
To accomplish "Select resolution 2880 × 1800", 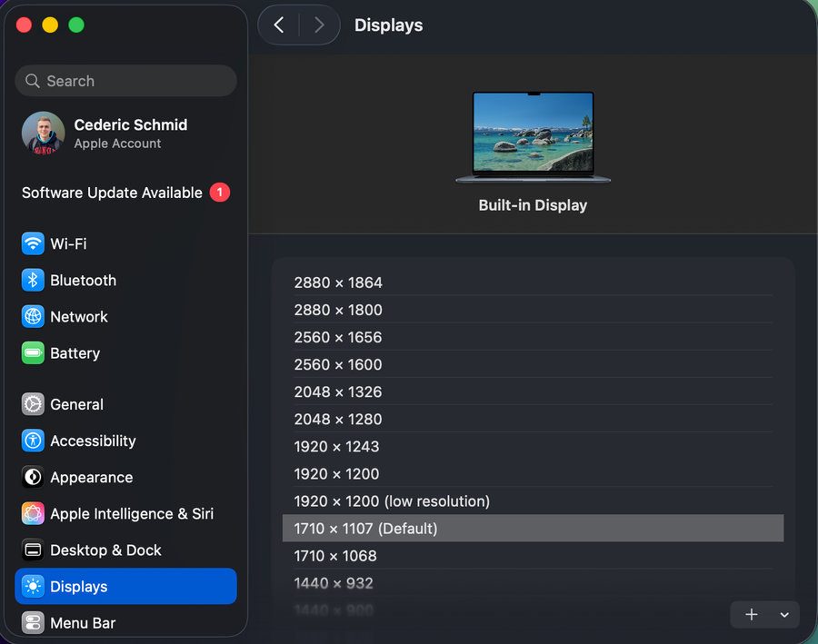I will (533, 310).
